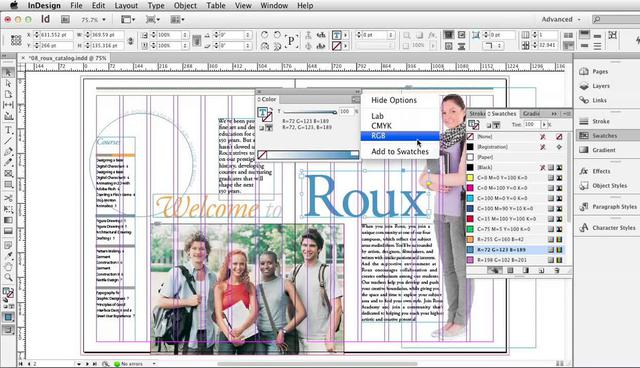Open the Window menu
The width and height of the screenshot is (640, 368).
coord(274,6)
